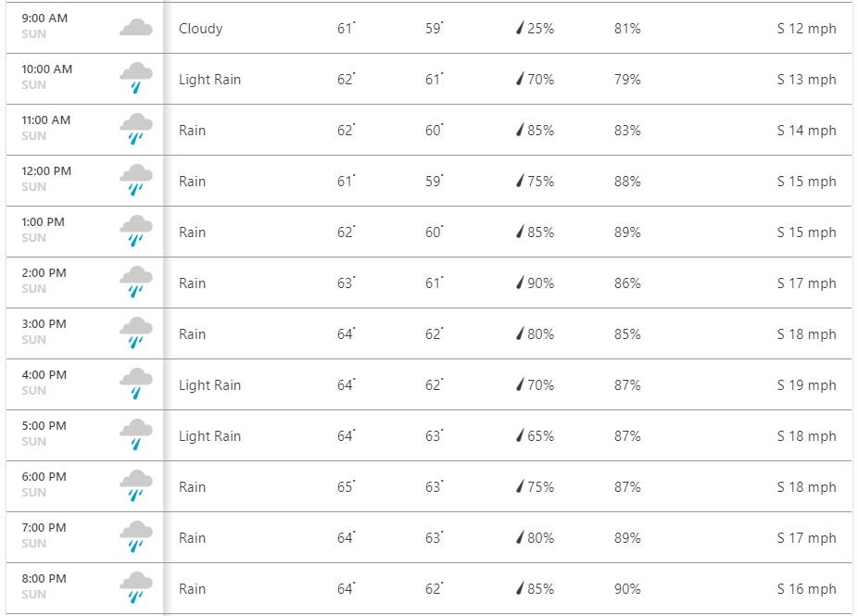The image size is (858, 616).
Task: Click the raindrop icon beside 65% precipitation
Action: (520, 436)
